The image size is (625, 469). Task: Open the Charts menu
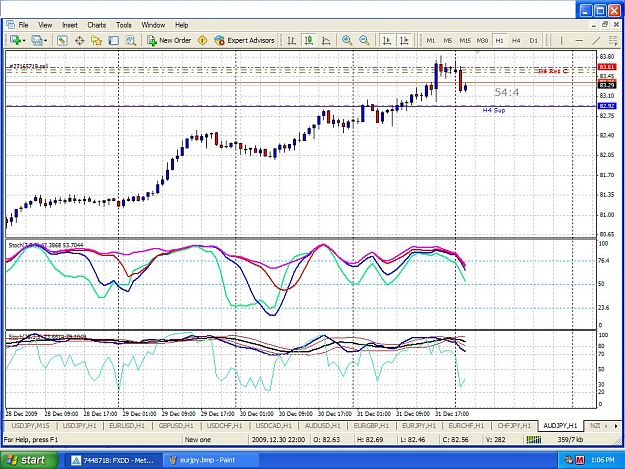pyautogui.click(x=96, y=25)
